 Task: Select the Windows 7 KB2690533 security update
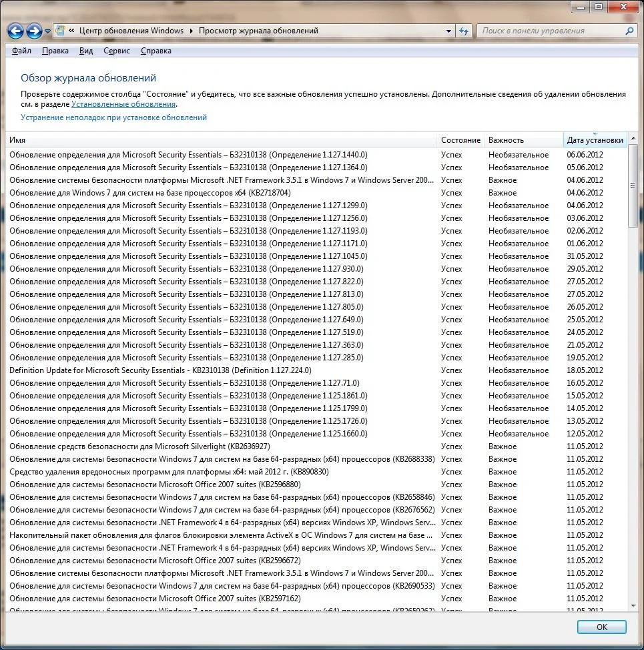click(316, 586)
